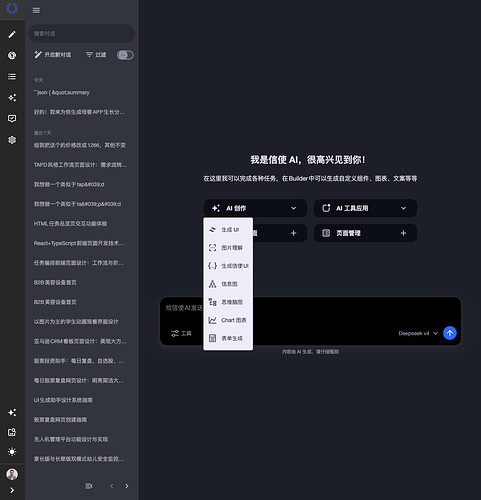Select Chart 图表 from the dropdown menu
This screenshot has height=500, width=481.
[228, 320]
